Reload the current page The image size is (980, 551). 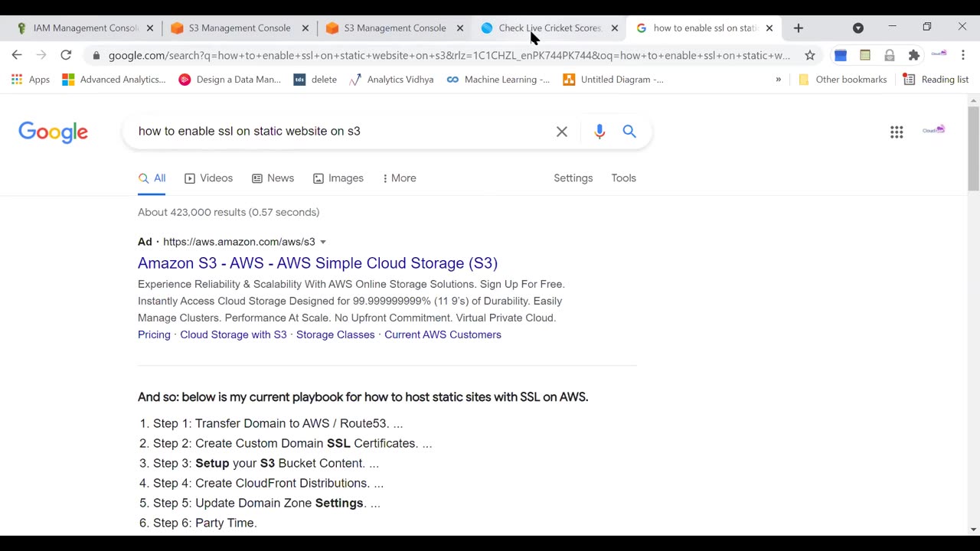(x=66, y=55)
